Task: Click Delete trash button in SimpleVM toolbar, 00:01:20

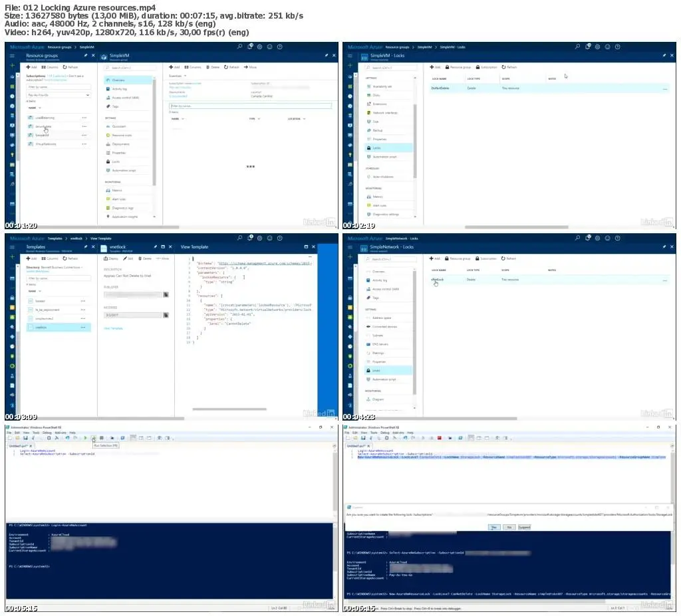Action: tap(213, 67)
